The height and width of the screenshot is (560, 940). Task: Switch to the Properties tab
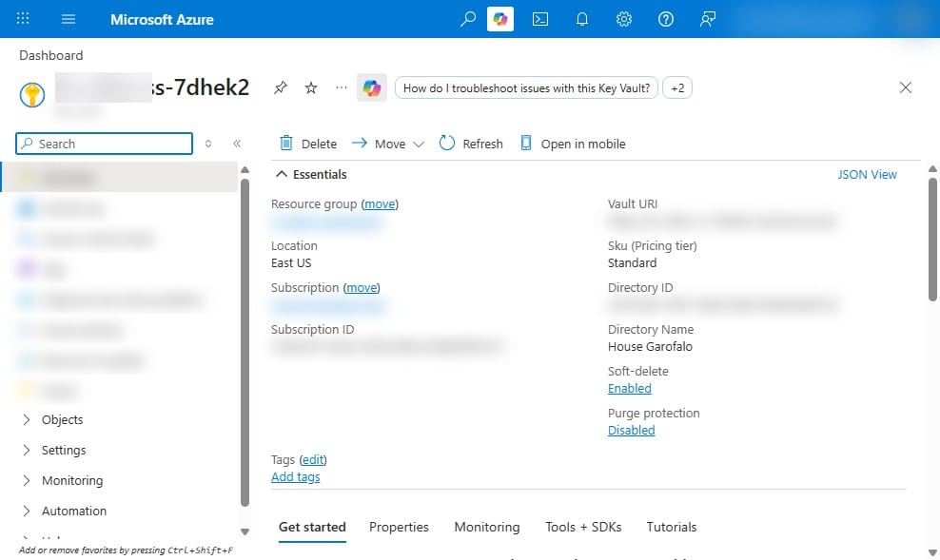[399, 527]
